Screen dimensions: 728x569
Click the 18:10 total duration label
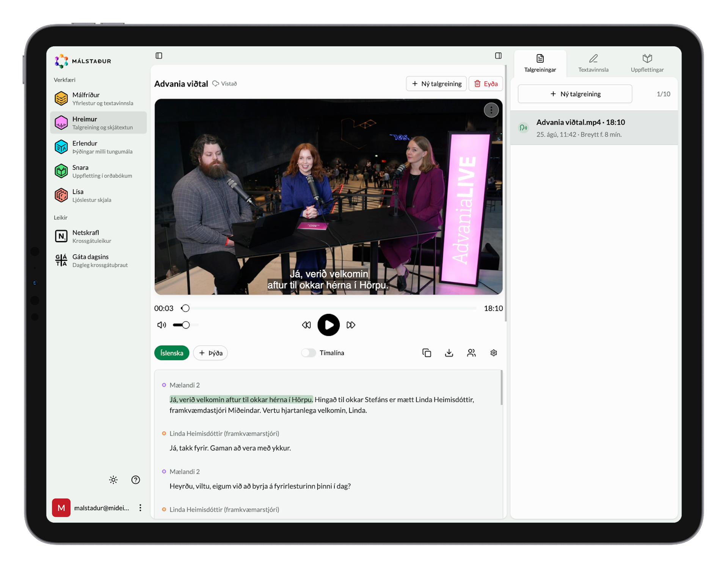tap(493, 308)
